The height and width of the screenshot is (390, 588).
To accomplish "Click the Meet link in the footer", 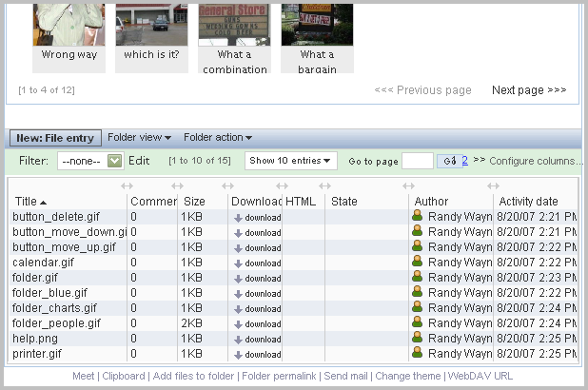I will coord(83,376).
